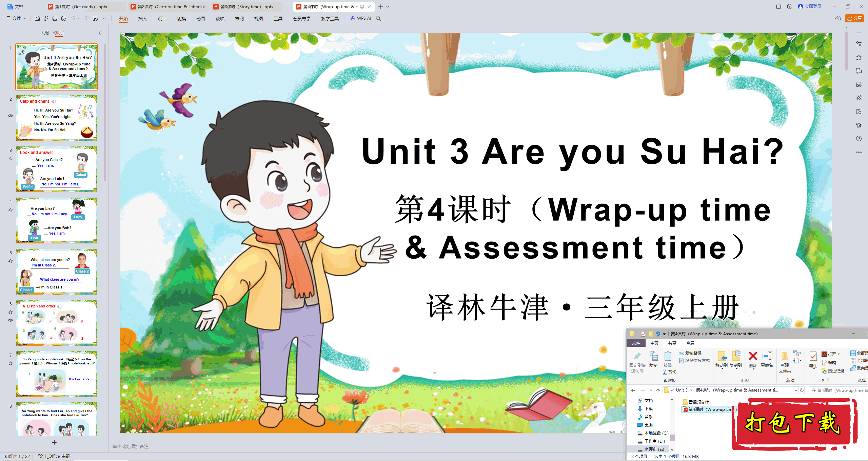Click the red Delete X in File Explorer
The image size is (868, 461).
753,356
